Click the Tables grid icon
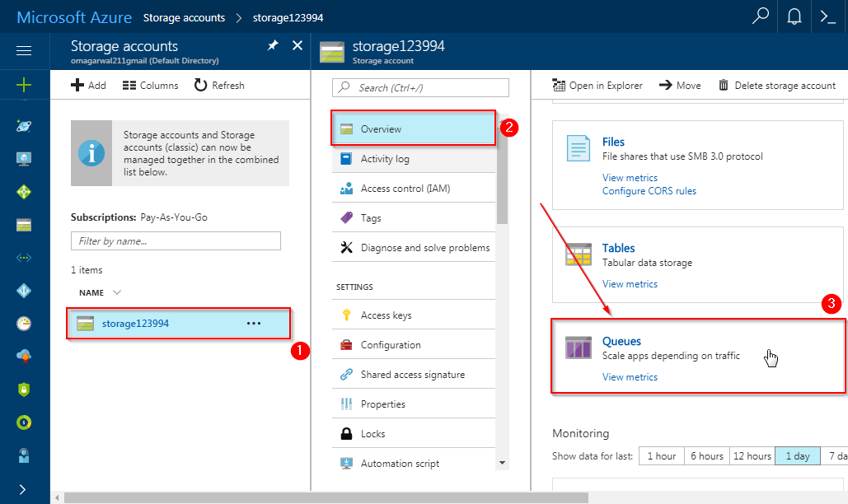The image size is (848, 504). pyautogui.click(x=579, y=254)
